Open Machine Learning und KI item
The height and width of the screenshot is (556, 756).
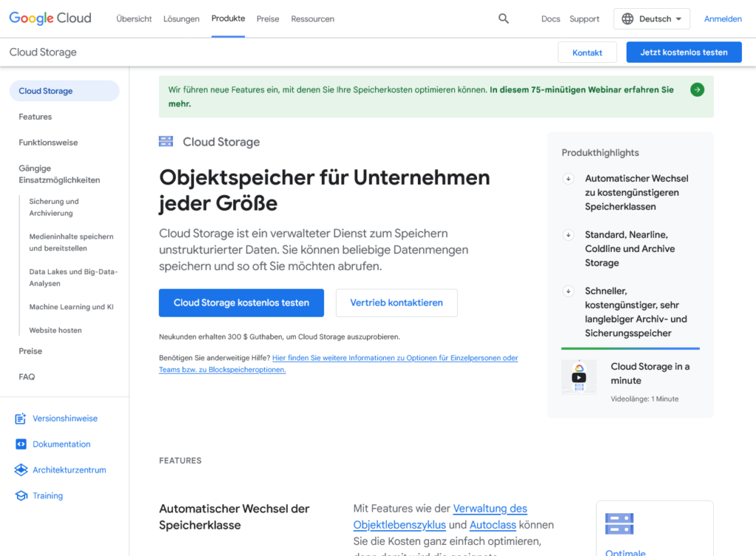(72, 306)
